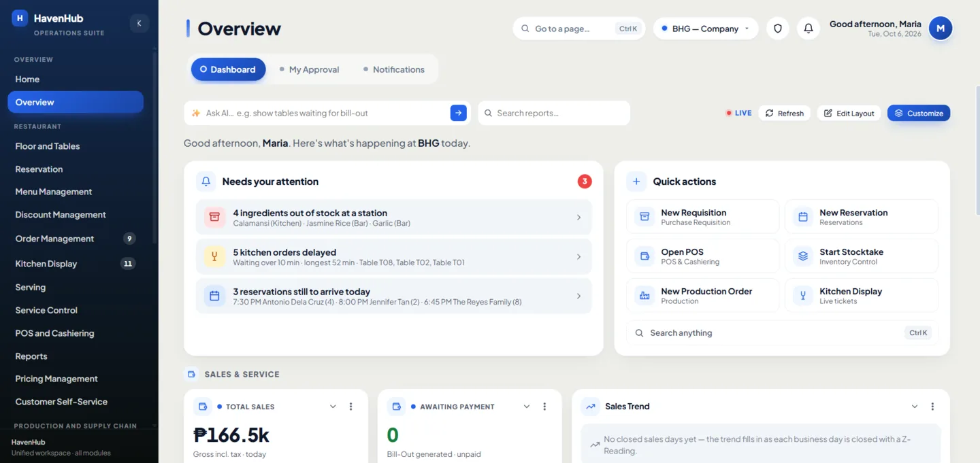Click the plus icon beside Quick actions
Image resolution: width=980 pixels, height=463 pixels.
click(636, 182)
